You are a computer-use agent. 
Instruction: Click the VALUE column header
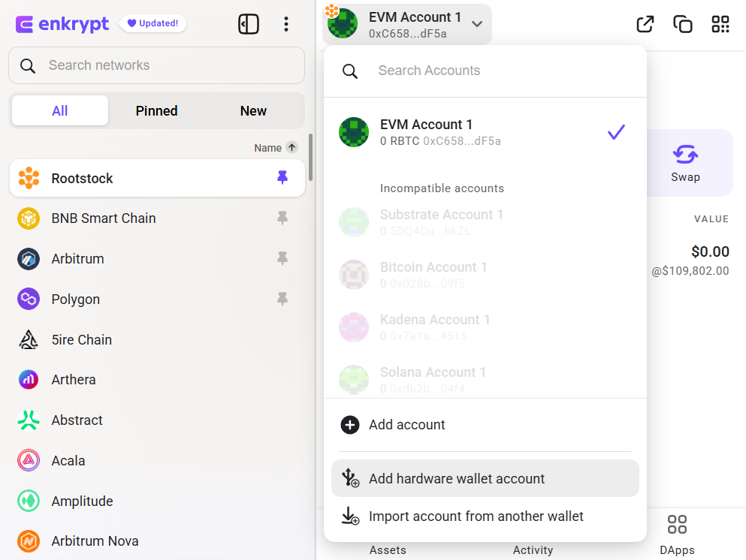(x=711, y=219)
